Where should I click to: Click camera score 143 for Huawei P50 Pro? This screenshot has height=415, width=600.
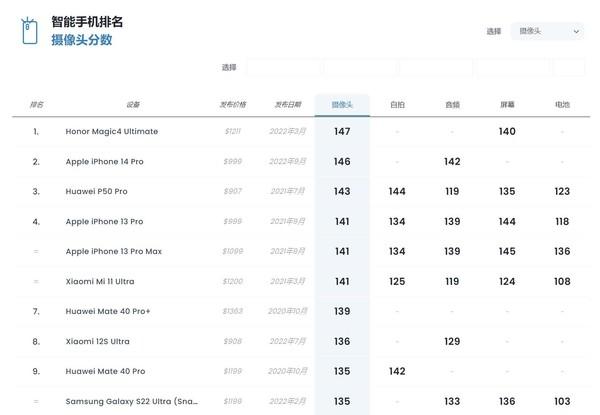click(342, 191)
